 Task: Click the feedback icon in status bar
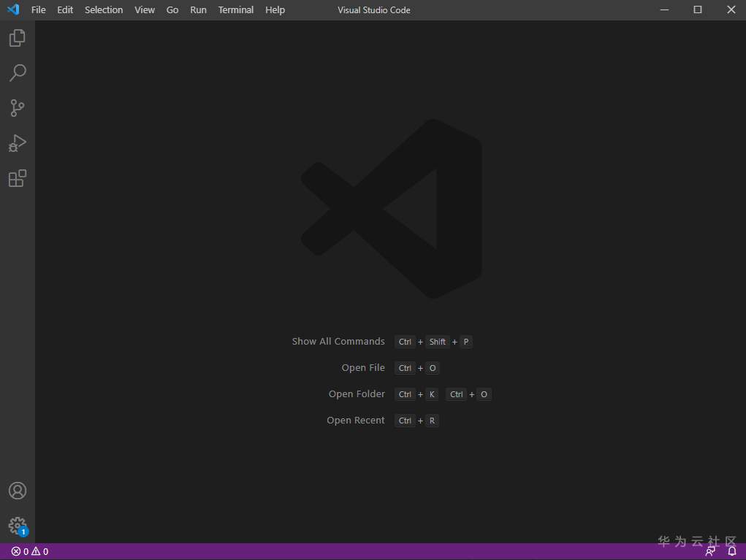pos(710,551)
